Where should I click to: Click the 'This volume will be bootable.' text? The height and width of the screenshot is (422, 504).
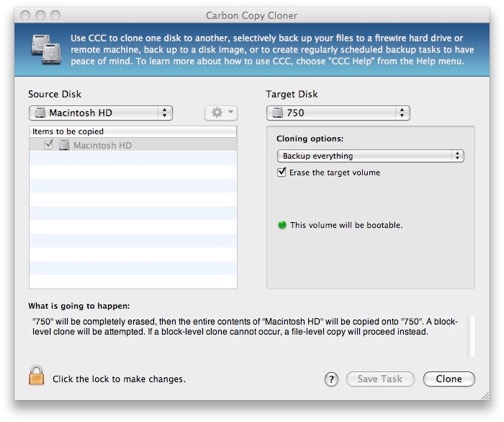click(x=346, y=225)
